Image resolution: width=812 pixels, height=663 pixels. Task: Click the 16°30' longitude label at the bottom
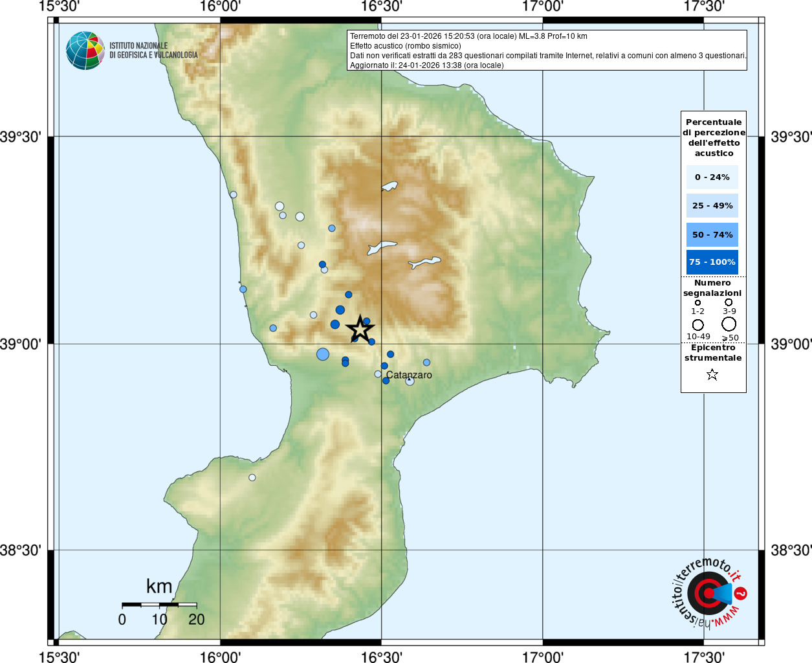click(381, 657)
